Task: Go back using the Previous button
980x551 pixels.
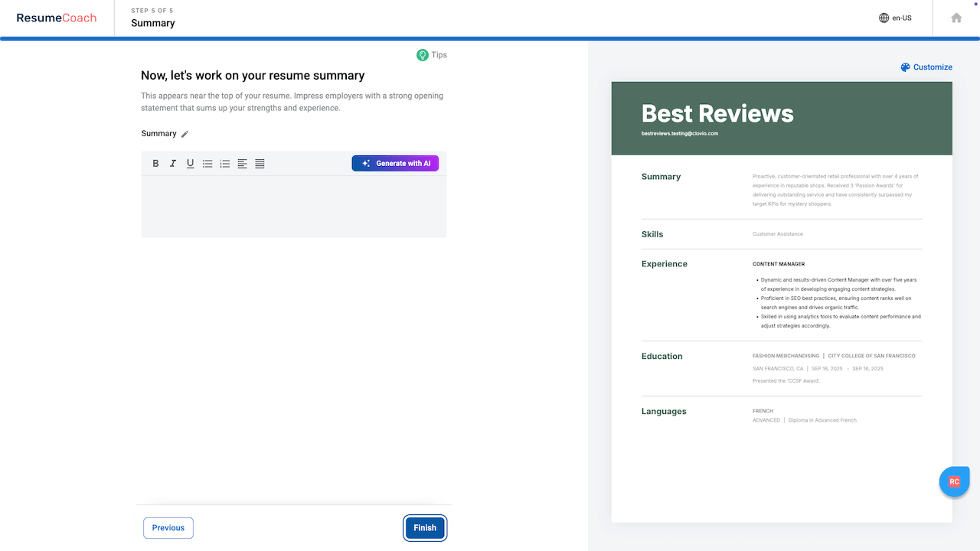Action: click(x=168, y=527)
